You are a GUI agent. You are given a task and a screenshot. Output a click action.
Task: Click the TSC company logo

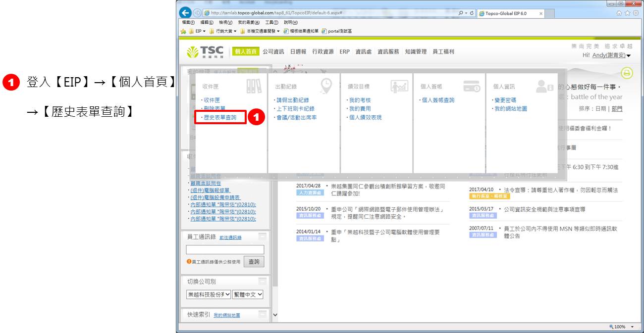(205, 52)
